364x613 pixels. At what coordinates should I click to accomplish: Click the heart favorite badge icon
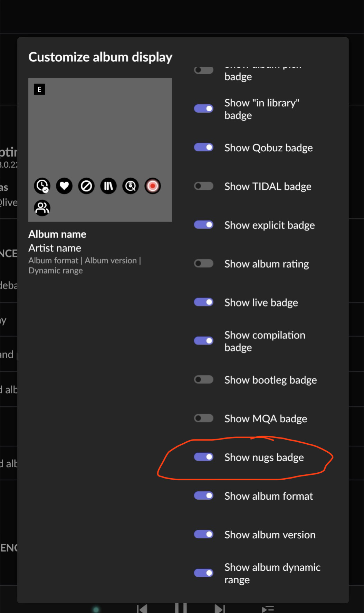64,186
